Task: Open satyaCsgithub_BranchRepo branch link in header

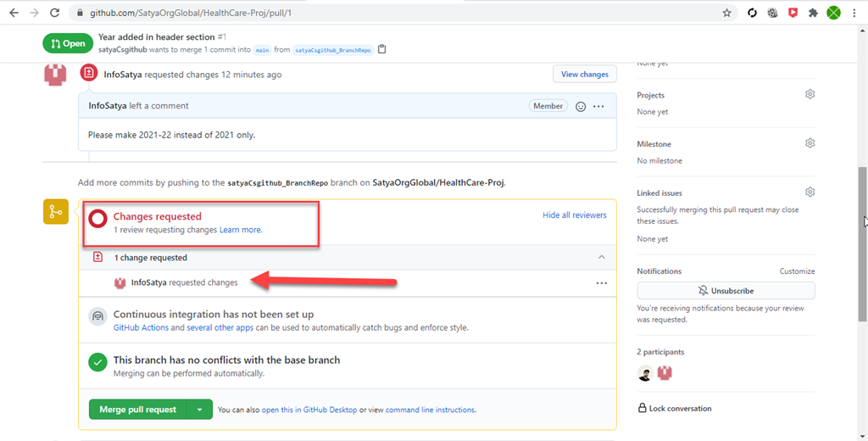Action: coord(332,50)
